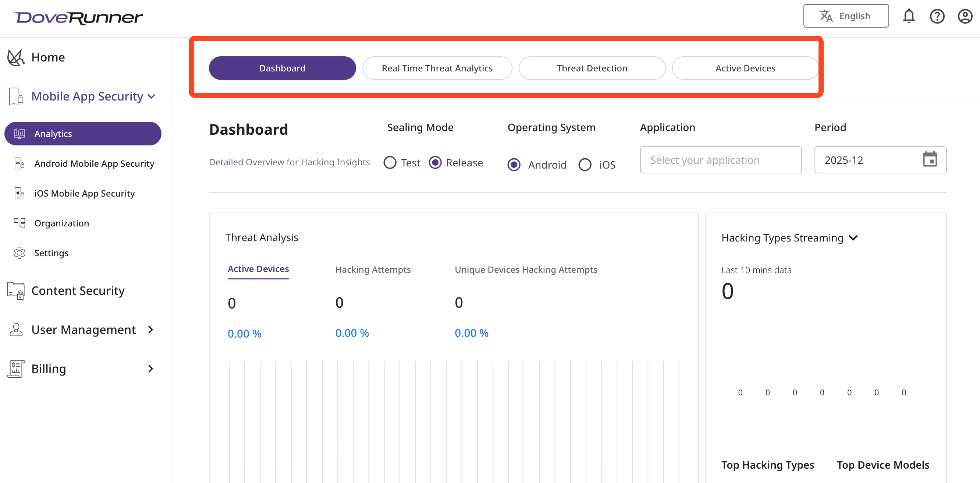Select the Hacking Attempts metric tab

(x=373, y=269)
